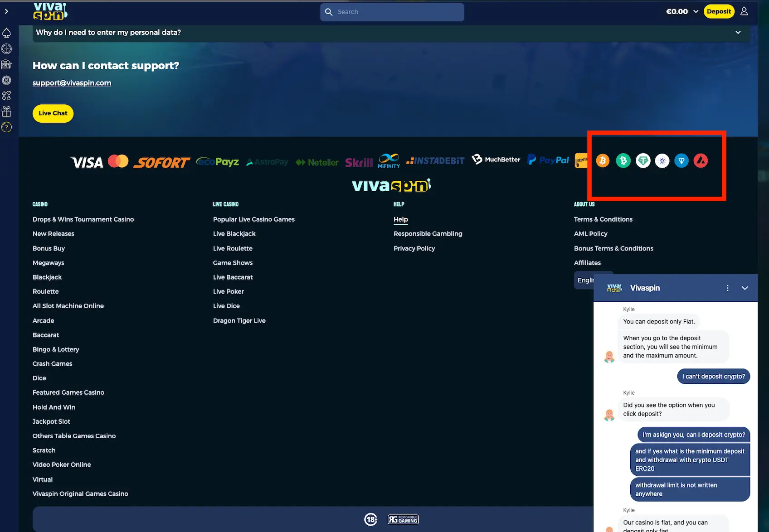
Task: Open the New Releases link
Action: point(54,234)
